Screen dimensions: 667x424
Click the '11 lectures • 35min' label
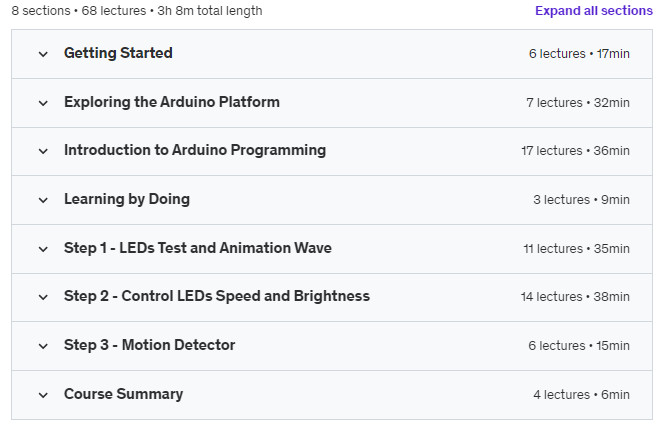click(x=576, y=248)
